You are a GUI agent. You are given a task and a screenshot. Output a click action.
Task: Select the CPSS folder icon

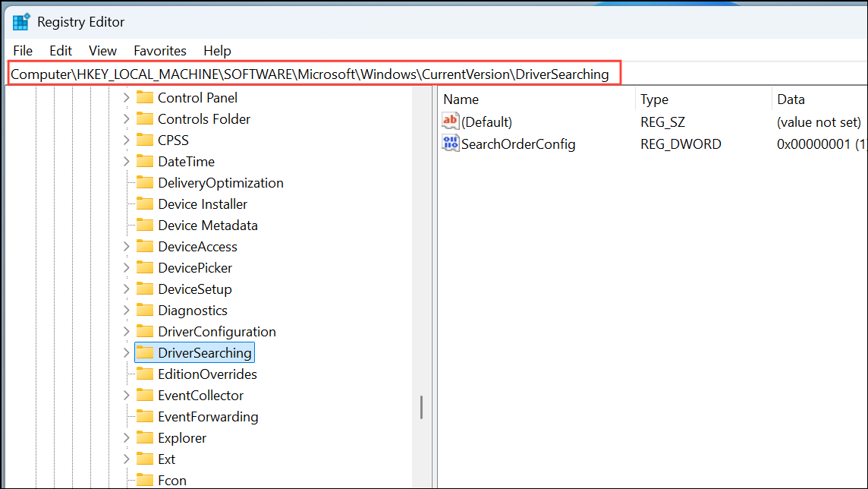coord(145,140)
